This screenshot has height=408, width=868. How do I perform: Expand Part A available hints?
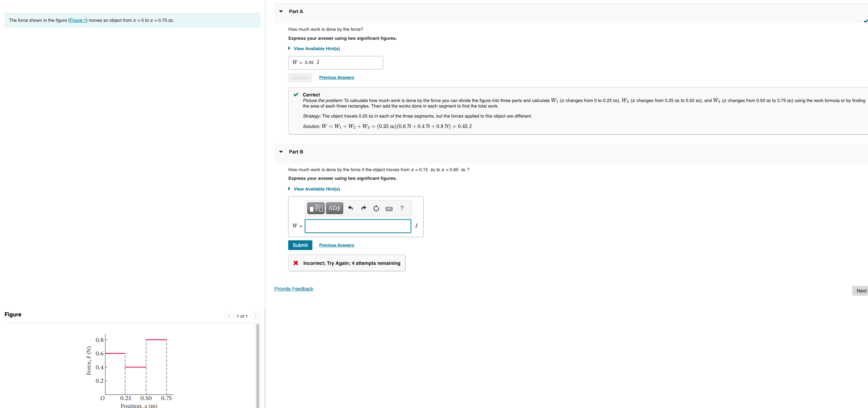coord(316,49)
